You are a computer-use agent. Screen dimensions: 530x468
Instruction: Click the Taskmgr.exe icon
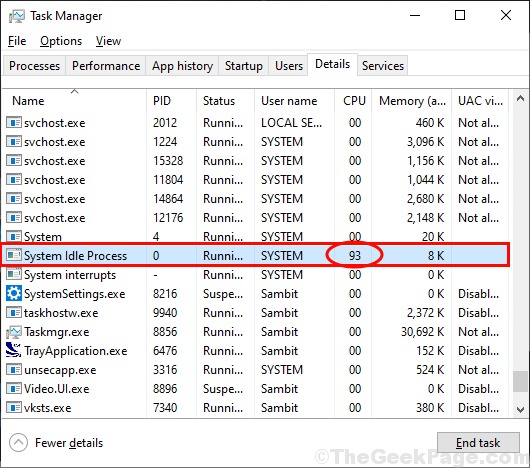(x=14, y=332)
